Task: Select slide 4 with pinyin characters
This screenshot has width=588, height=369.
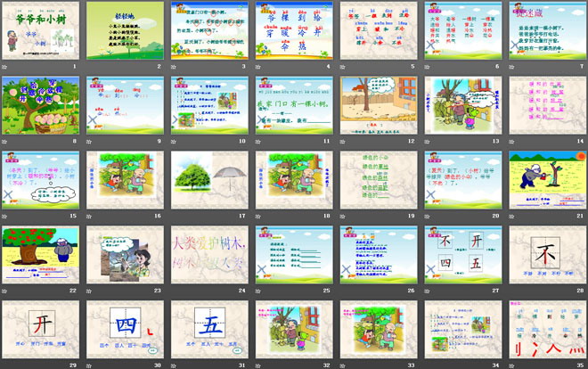Action: [x=294, y=30]
